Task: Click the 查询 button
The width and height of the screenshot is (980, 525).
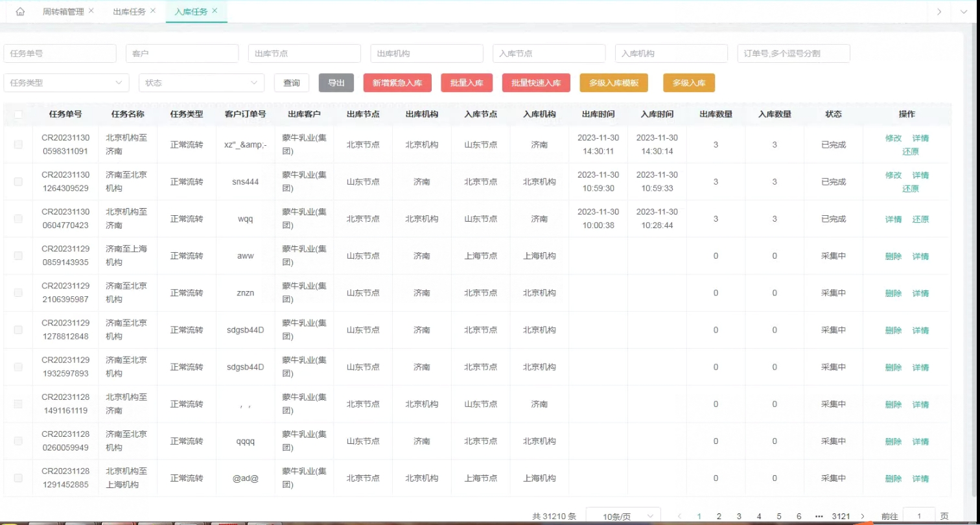Action: click(292, 83)
